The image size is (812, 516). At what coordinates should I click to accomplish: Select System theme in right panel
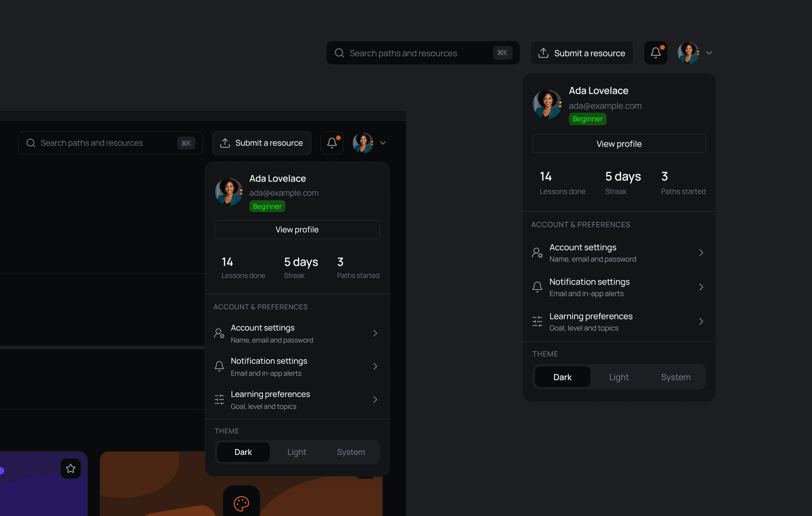point(675,377)
